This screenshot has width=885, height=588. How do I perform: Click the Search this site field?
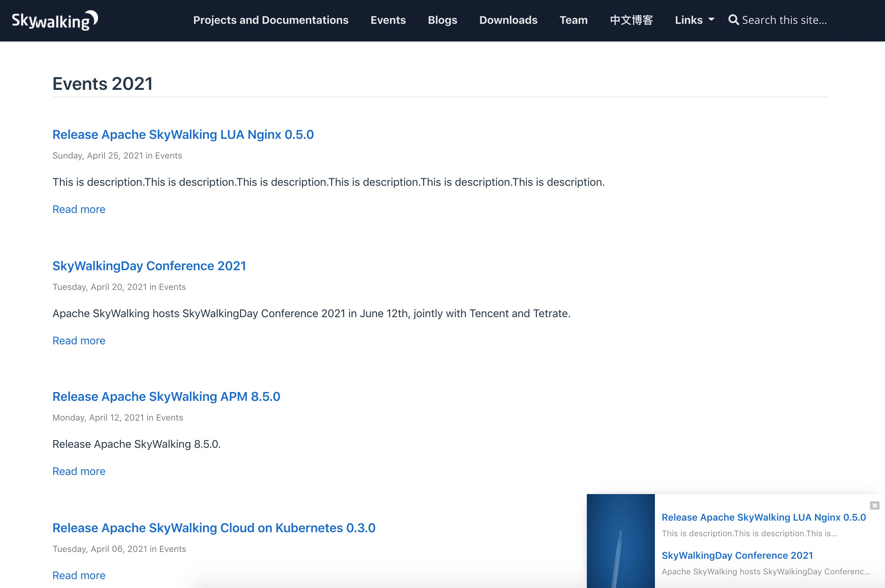[x=784, y=20]
